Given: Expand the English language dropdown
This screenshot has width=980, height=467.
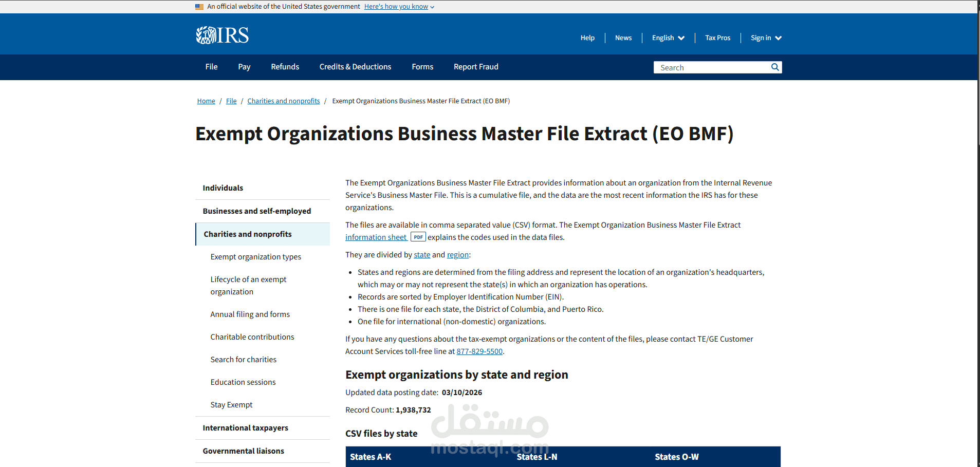Looking at the screenshot, I should tap(668, 38).
